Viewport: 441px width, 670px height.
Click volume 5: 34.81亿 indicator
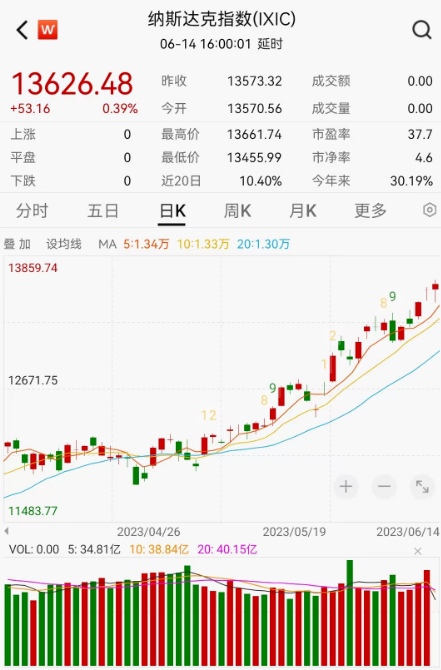tap(94, 549)
